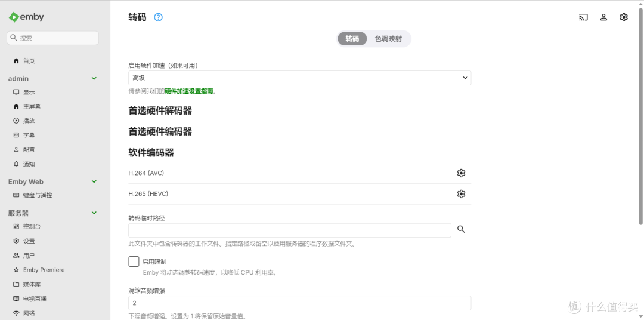This screenshot has height=320, width=644.
Task: Collapse the admin sidebar section
Action: tap(94, 78)
